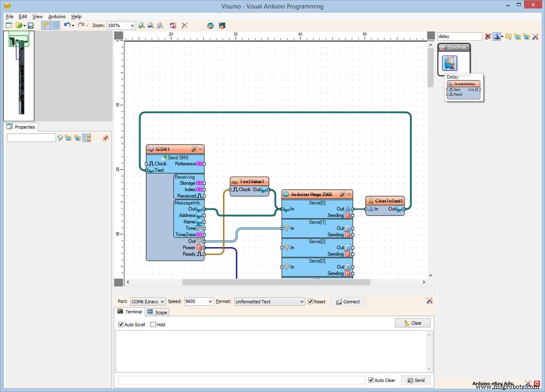Screen dimensions: 545x392
Task: Click the Send button
Action: point(415,380)
